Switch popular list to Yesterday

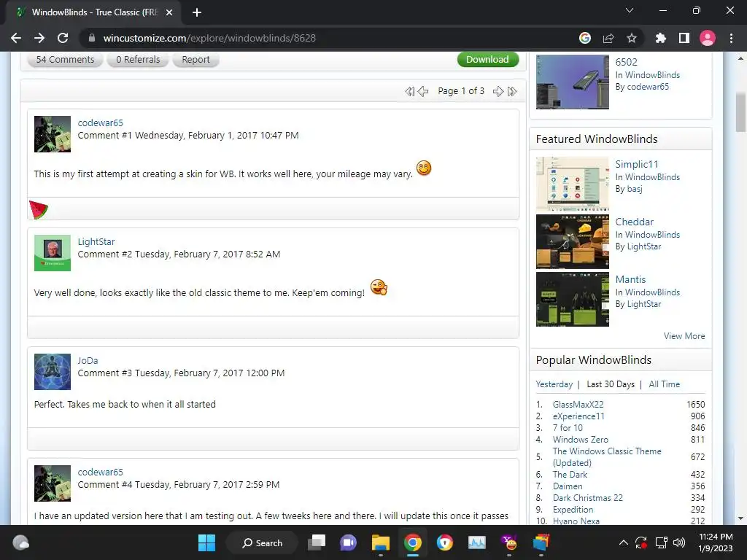click(x=554, y=384)
